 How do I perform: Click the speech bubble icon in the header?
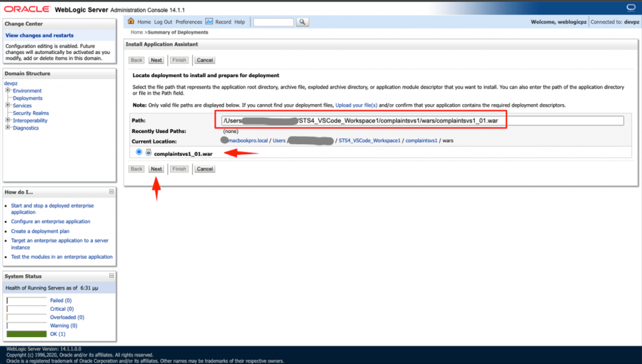click(631, 8)
